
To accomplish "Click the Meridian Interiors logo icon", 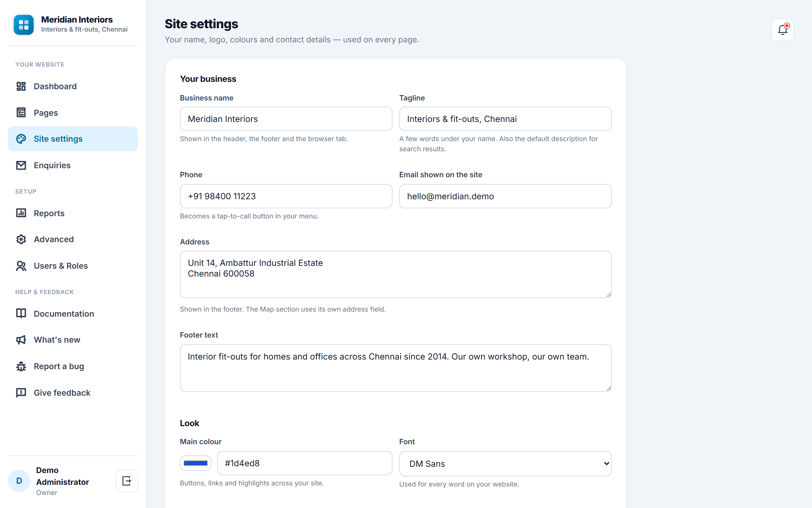I will point(23,25).
